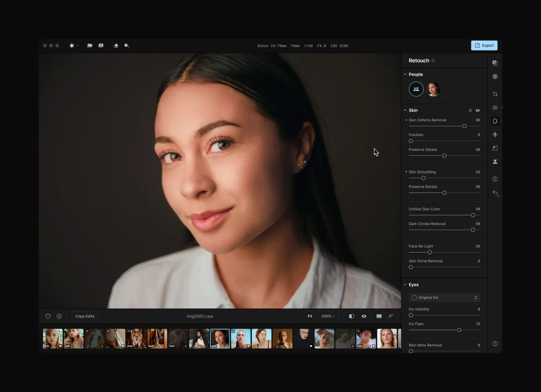541x392 pixels.
Task: Click the add photos icon
Action: point(101,46)
